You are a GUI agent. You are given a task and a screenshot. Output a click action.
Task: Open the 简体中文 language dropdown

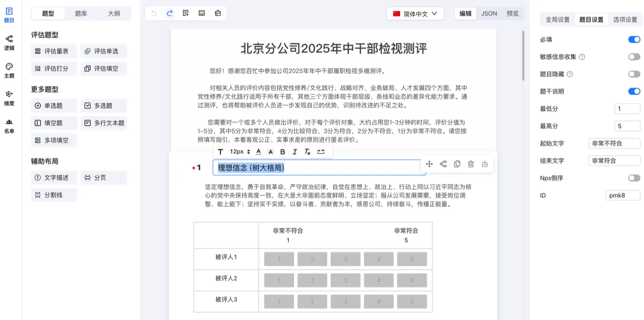click(x=415, y=14)
